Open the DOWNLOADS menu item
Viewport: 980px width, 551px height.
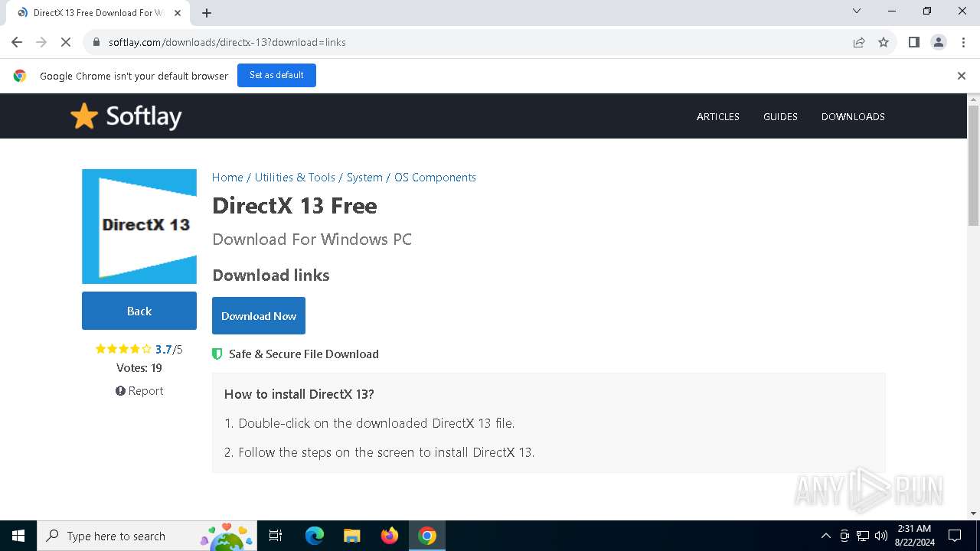pos(853,116)
